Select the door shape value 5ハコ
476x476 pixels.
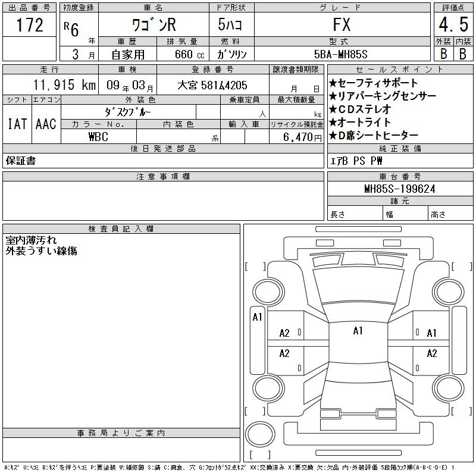click(230, 24)
